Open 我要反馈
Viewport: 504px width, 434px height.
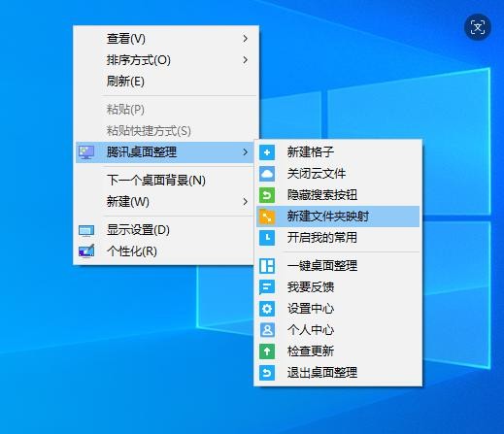point(338,287)
